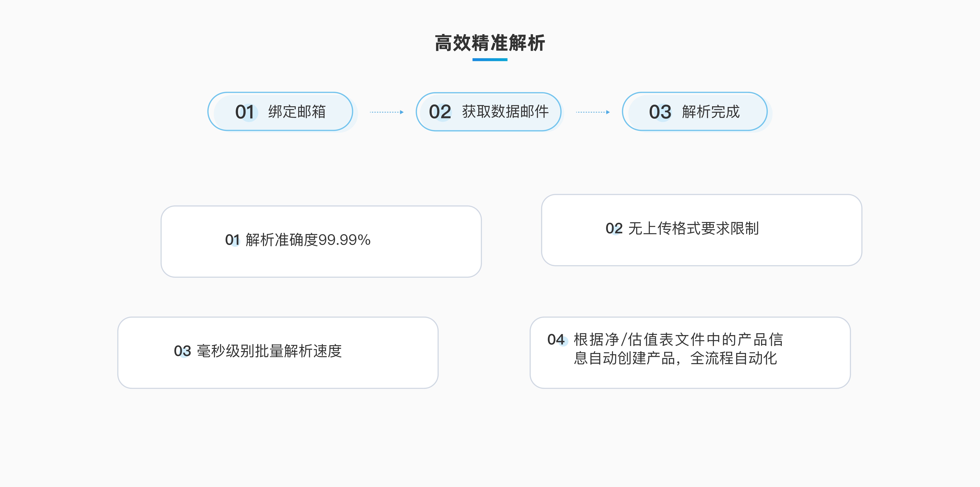Open the 03 解析完成 step pill
The height and width of the screenshot is (487, 980).
pyautogui.click(x=695, y=111)
